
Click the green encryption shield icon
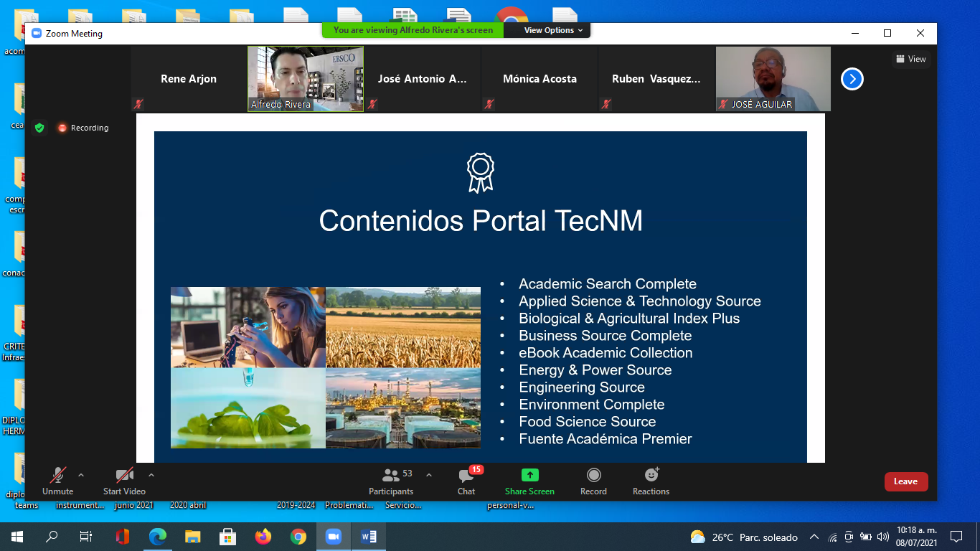[x=39, y=128]
